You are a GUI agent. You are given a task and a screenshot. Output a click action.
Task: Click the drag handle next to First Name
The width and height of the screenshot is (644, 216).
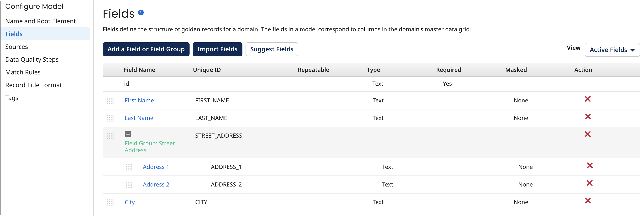111,100
